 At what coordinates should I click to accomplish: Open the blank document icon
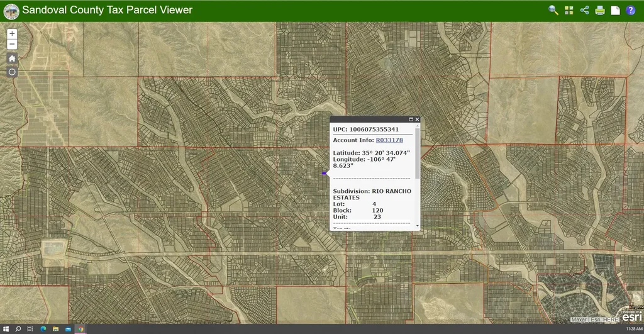click(615, 10)
